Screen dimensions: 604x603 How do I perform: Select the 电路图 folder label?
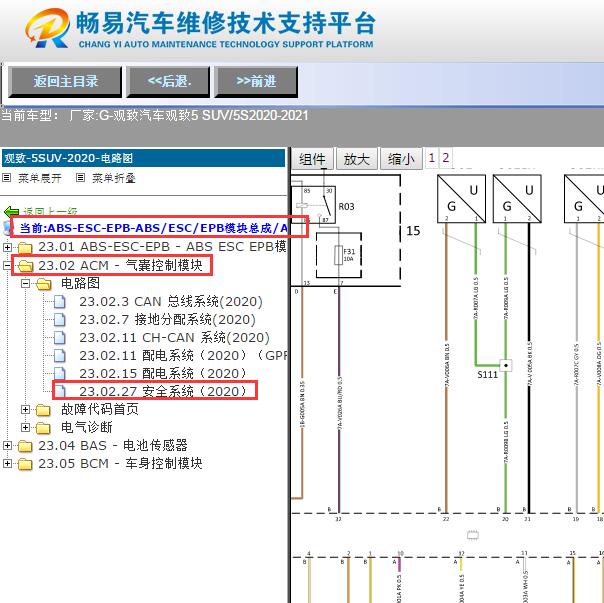(x=80, y=283)
